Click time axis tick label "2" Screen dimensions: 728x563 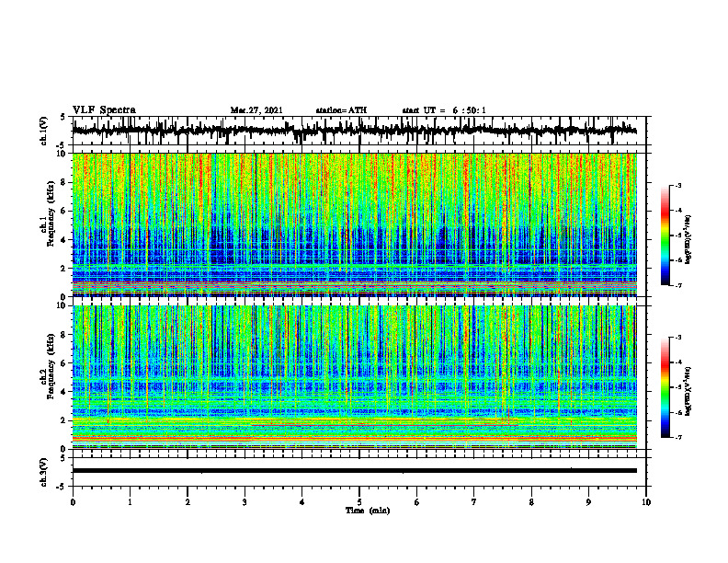pos(188,502)
